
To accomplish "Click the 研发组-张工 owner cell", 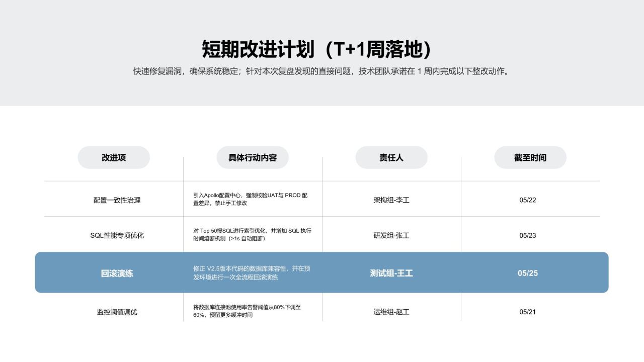I will point(391,235).
